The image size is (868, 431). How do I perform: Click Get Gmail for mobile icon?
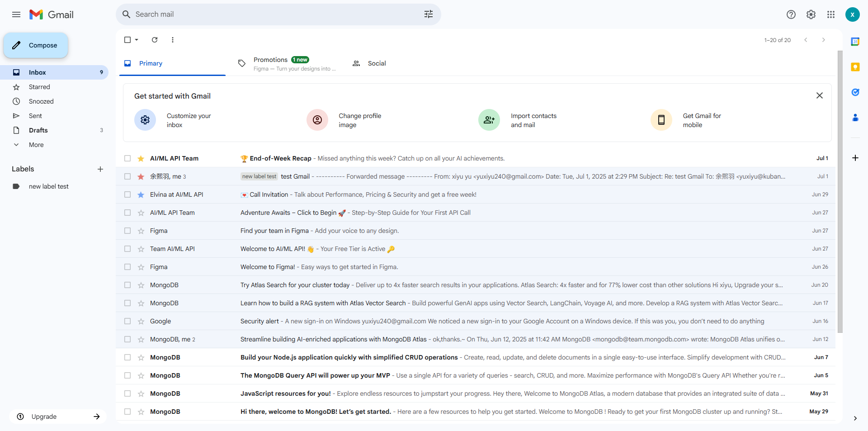661,120
